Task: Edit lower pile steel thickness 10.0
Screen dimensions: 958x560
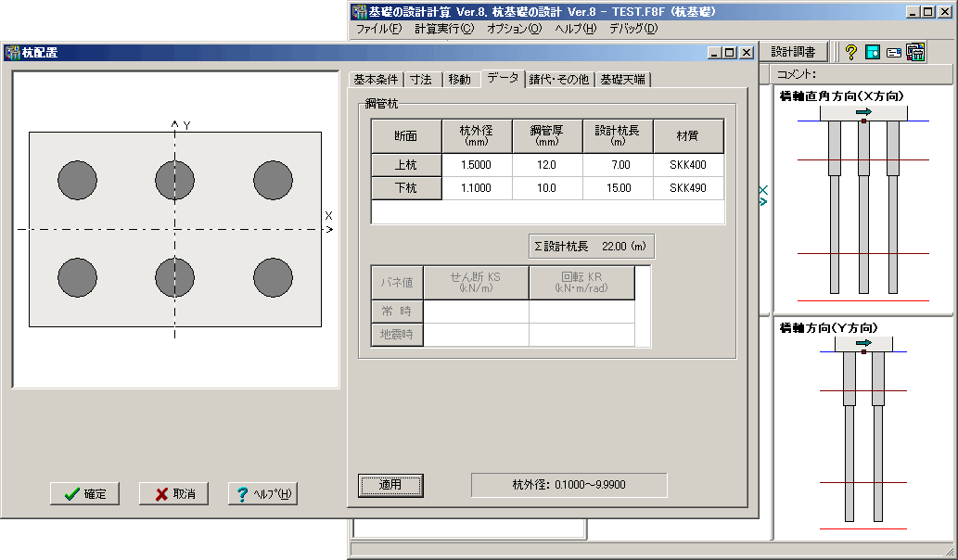Action: click(547, 188)
